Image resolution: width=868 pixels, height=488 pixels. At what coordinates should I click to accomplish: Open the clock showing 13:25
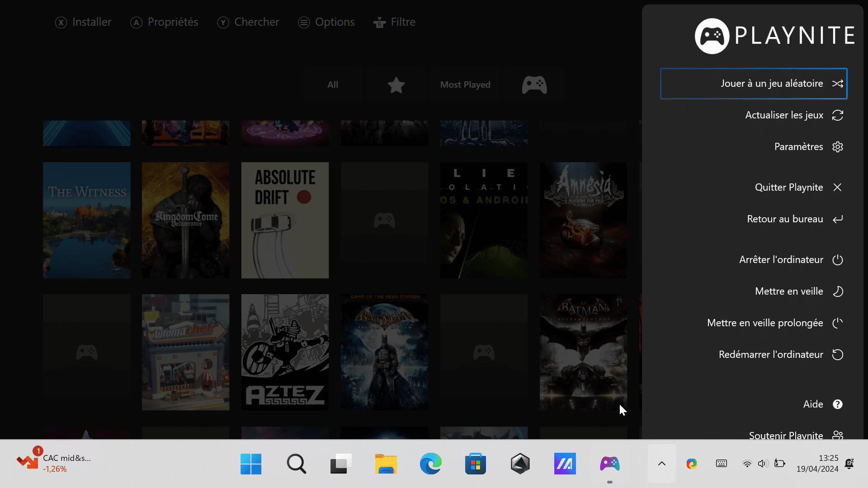click(817, 464)
